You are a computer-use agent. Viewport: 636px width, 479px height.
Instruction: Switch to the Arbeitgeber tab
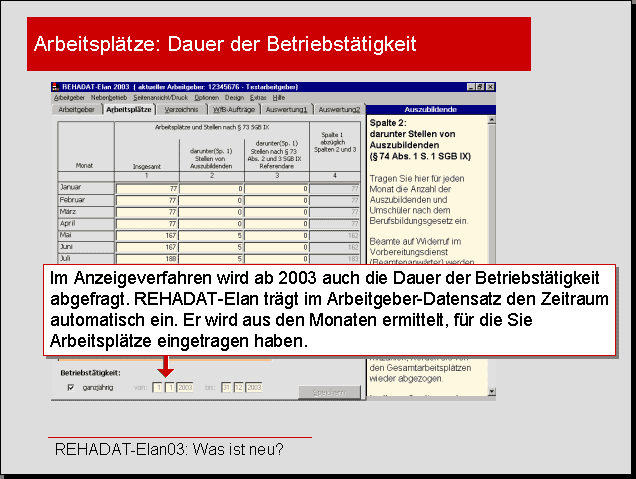point(76,110)
